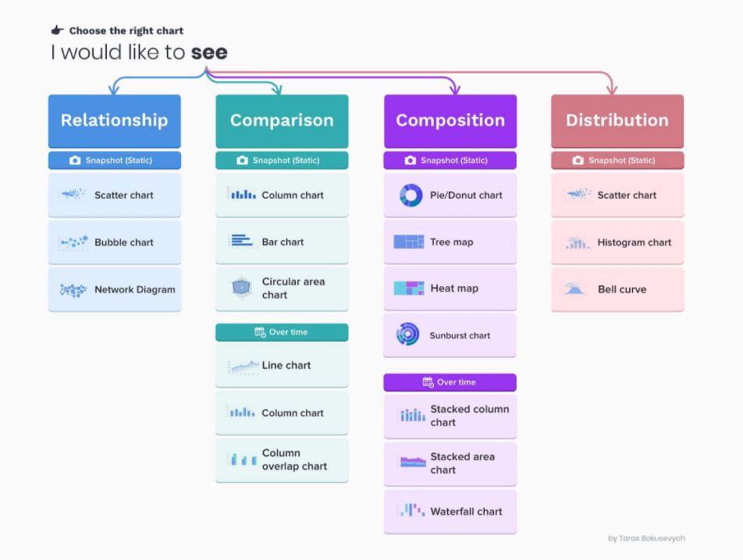This screenshot has width=743, height=560.
Task: Click the Waterfall chart icon
Action: coord(411,510)
